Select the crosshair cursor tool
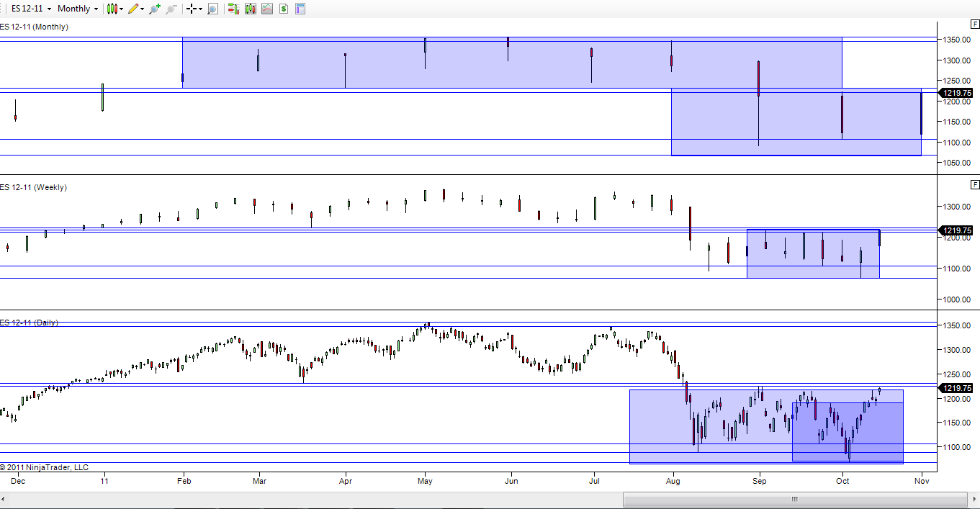980x509 pixels. tap(191, 9)
